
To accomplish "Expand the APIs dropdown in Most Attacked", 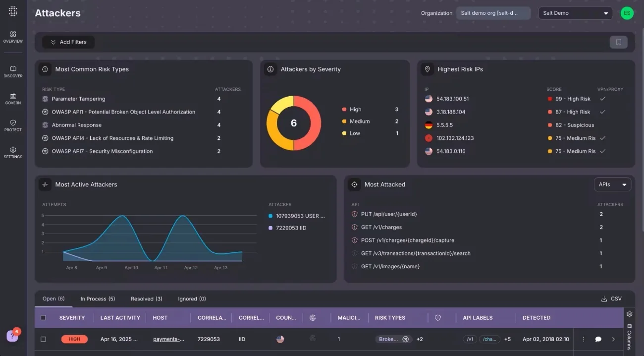I will [x=612, y=184].
